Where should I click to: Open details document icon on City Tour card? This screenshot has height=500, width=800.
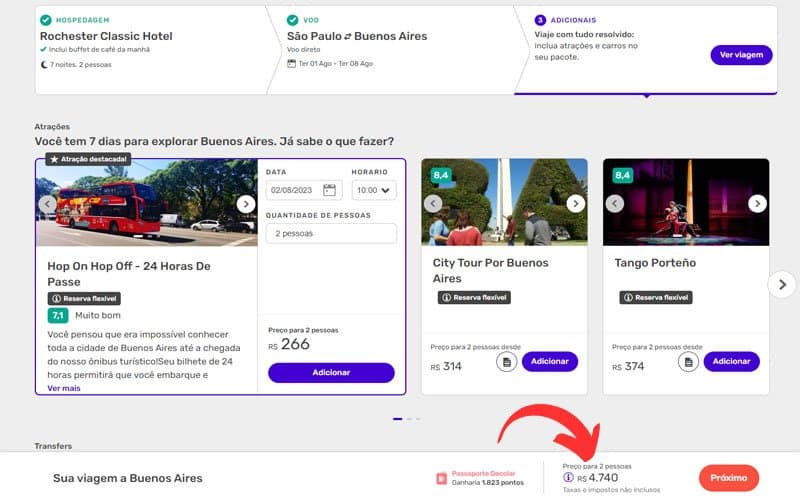click(x=507, y=362)
